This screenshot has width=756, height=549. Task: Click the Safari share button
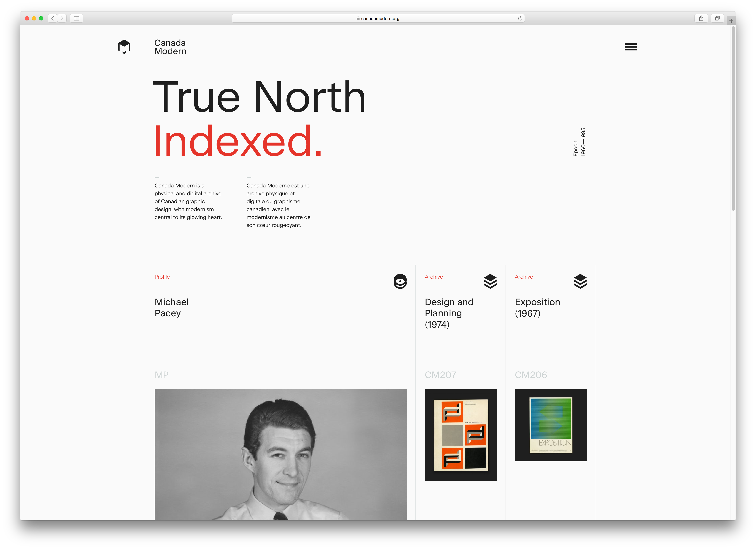[701, 18]
